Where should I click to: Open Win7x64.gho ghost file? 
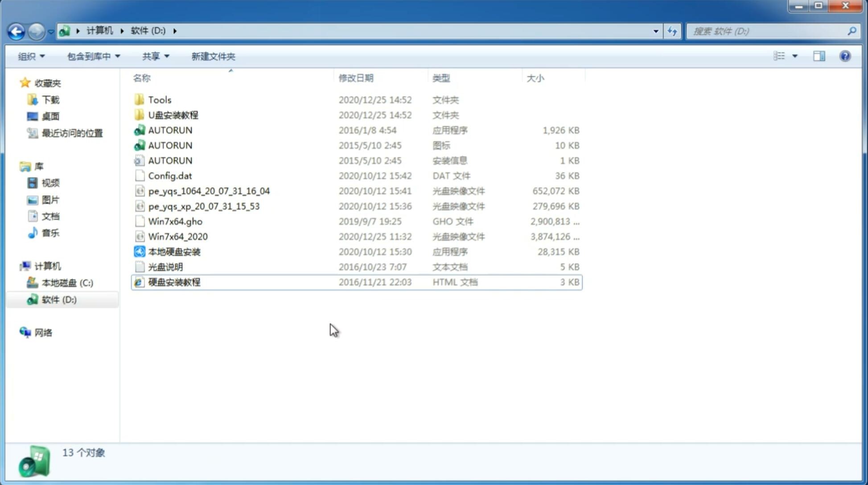point(176,221)
